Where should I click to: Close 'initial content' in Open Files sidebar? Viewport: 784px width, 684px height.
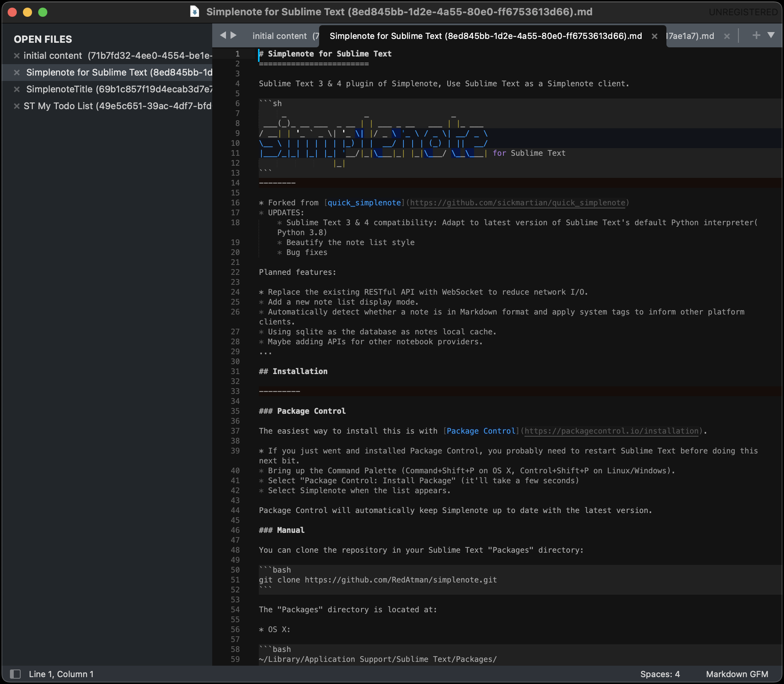pyautogui.click(x=17, y=56)
